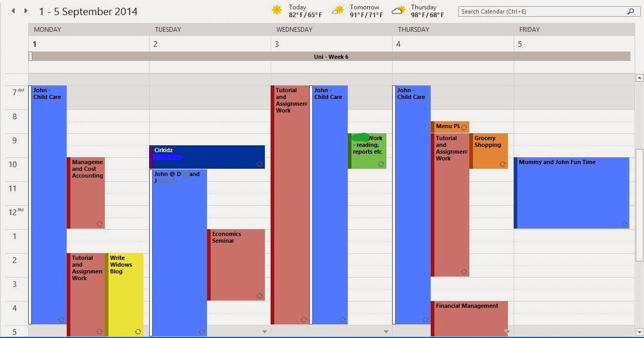Click the date number 2 under Tuesday
This screenshot has height=338, width=644.
[x=155, y=44]
